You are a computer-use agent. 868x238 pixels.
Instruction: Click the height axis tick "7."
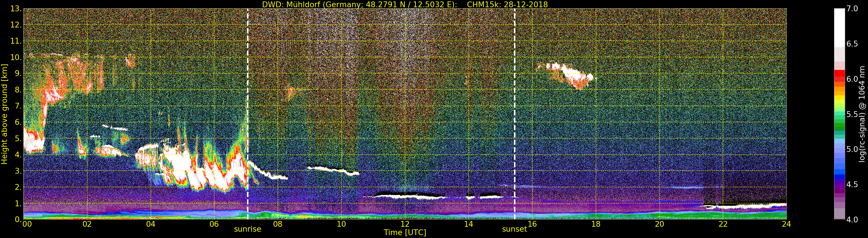[18, 106]
